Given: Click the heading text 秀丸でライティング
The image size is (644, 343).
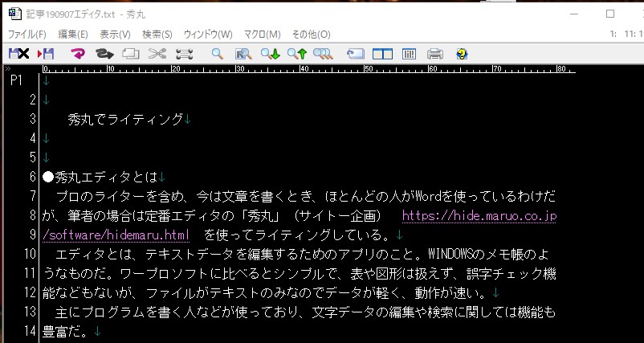Looking at the screenshot, I should [x=125, y=119].
